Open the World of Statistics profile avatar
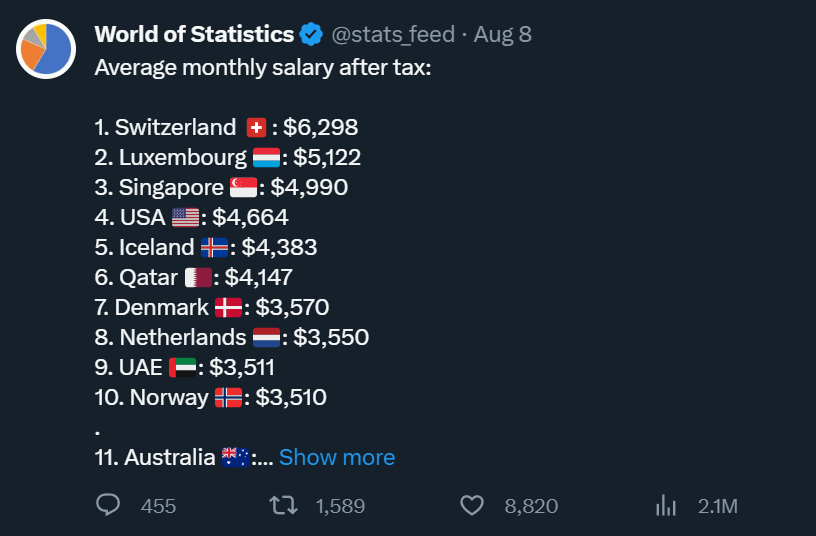 pyautogui.click(x=46, y=49)
